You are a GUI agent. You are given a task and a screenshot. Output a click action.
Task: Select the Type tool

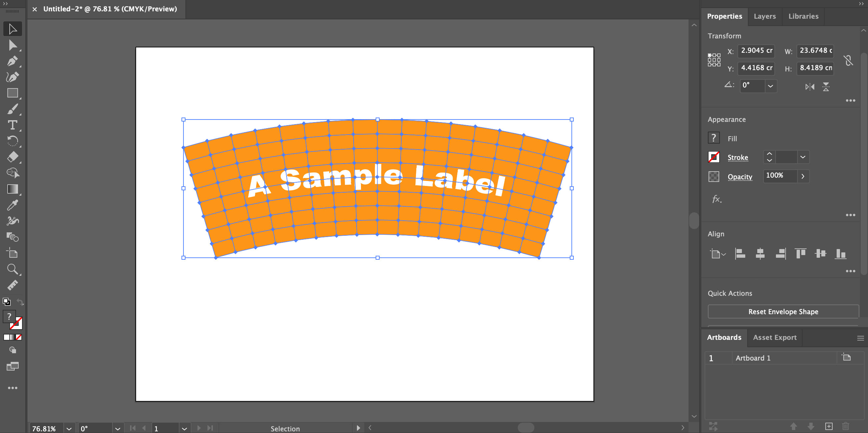[13, 125]
